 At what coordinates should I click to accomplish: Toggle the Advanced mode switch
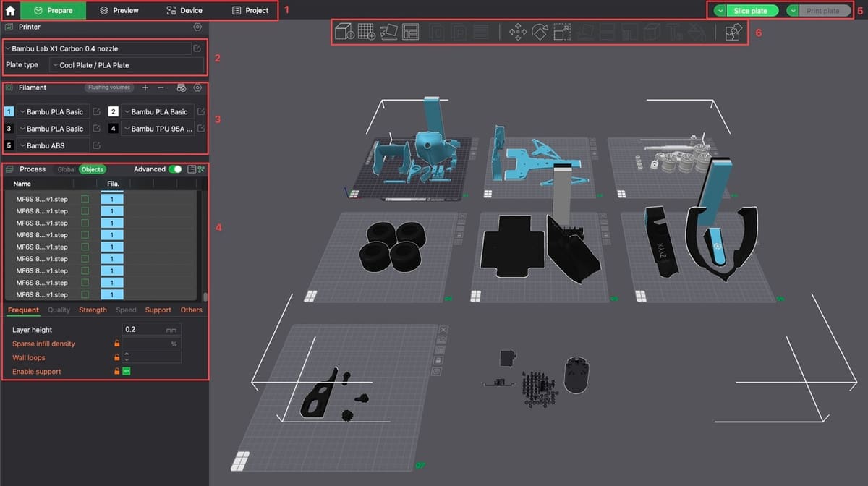[x=175, y=169]
